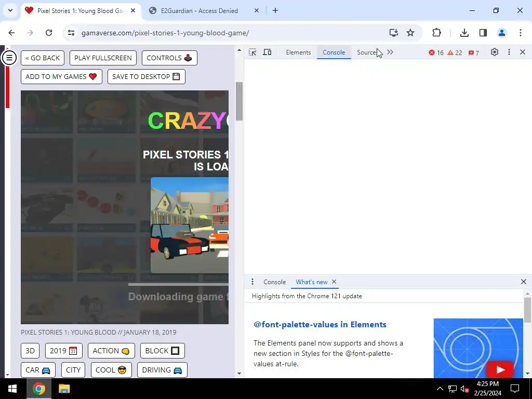Click the 16 errors counter icon
This screenshot has width=532, height=399.
[436, 52]
